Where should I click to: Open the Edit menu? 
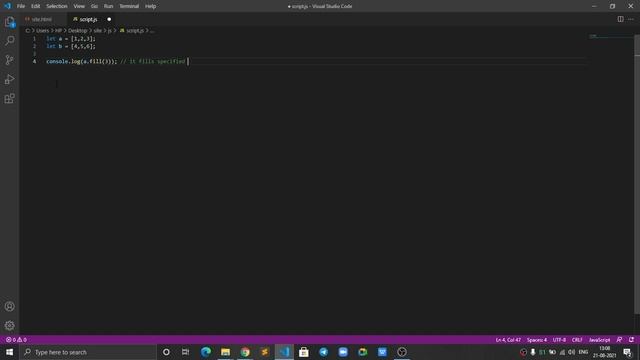[36, 6]
